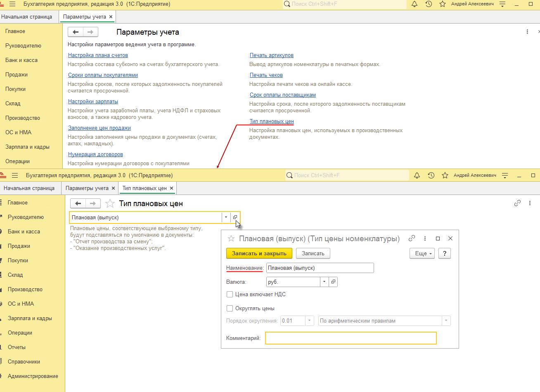Open notifications bell in upper window
540x392 pixels.
414,4
